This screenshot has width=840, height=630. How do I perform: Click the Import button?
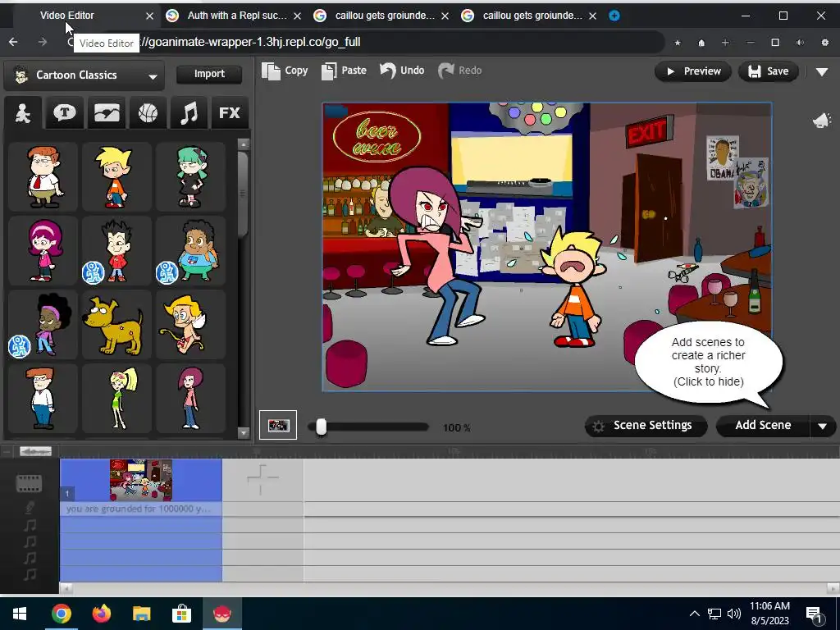(209, 74)
